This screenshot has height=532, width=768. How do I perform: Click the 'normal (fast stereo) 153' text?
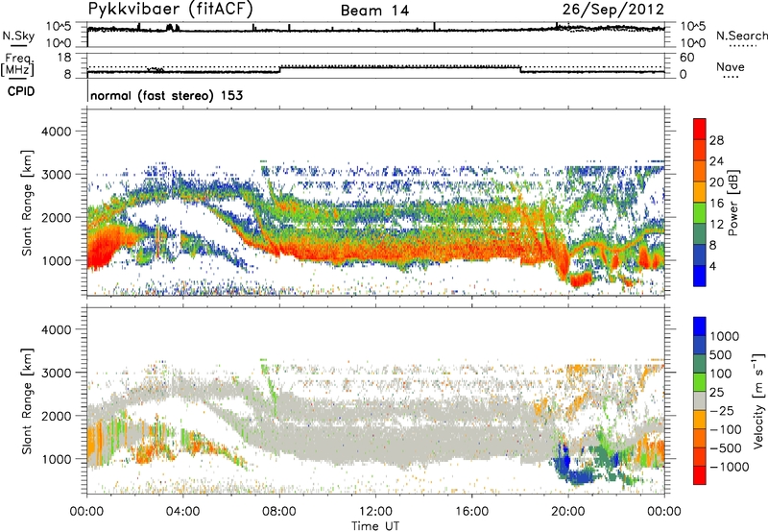(x=166, y=95)
